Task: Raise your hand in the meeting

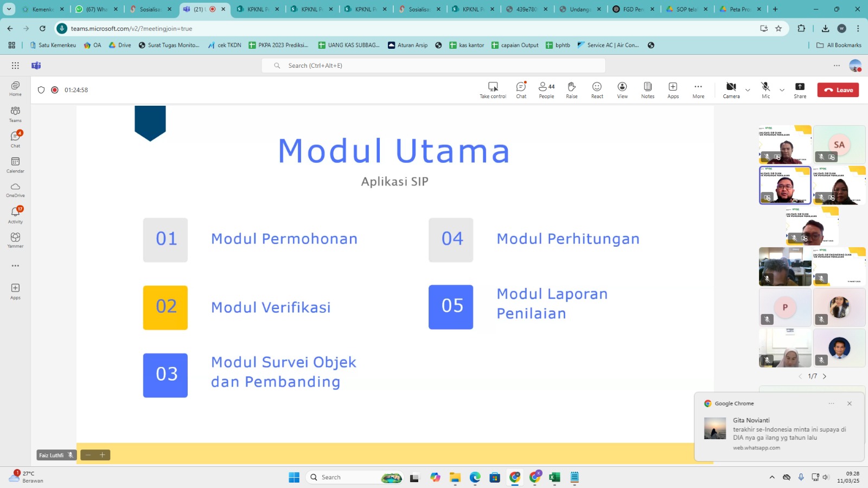Action: 571,89
